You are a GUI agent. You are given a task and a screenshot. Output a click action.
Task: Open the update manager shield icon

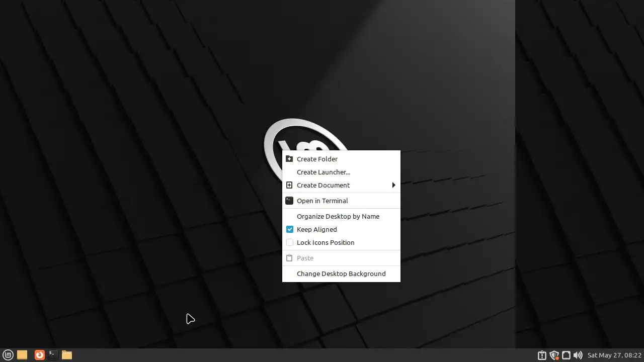pyautogui.click(x=554, y=355)
